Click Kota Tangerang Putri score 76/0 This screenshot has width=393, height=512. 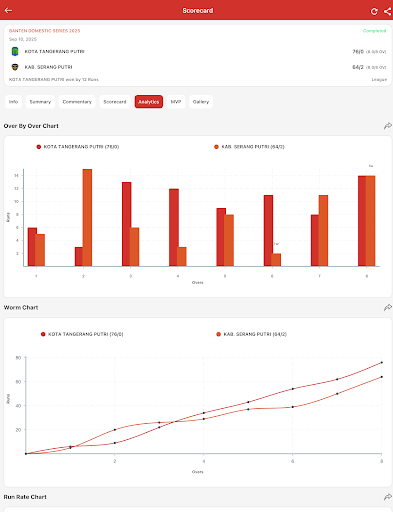(x=358, y=52)
